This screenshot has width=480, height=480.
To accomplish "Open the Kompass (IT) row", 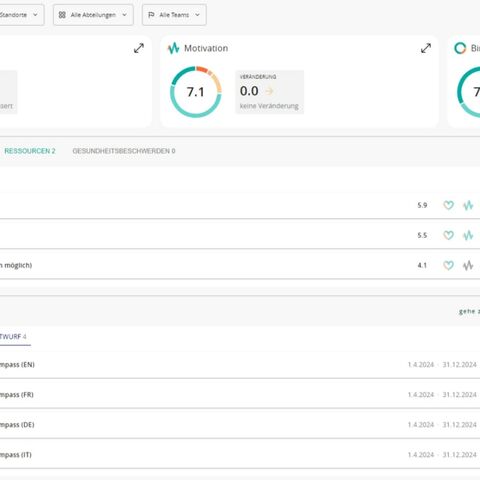I will coord(240,455).
